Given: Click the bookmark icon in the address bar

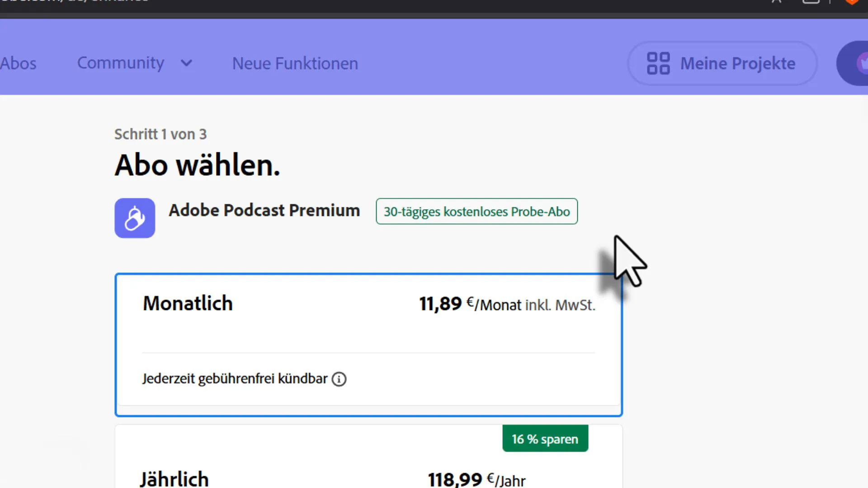Looking at the screenshot, I should tap(776, 2).
